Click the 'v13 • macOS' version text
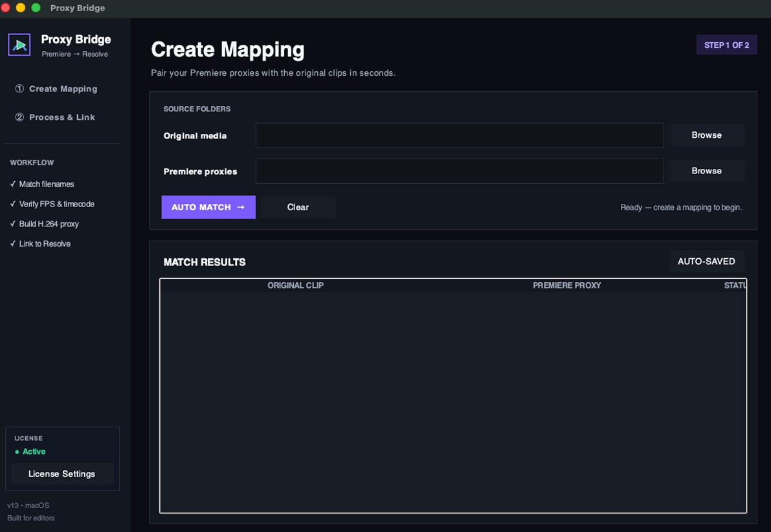 pyautogui.click(x=28, y=505)
